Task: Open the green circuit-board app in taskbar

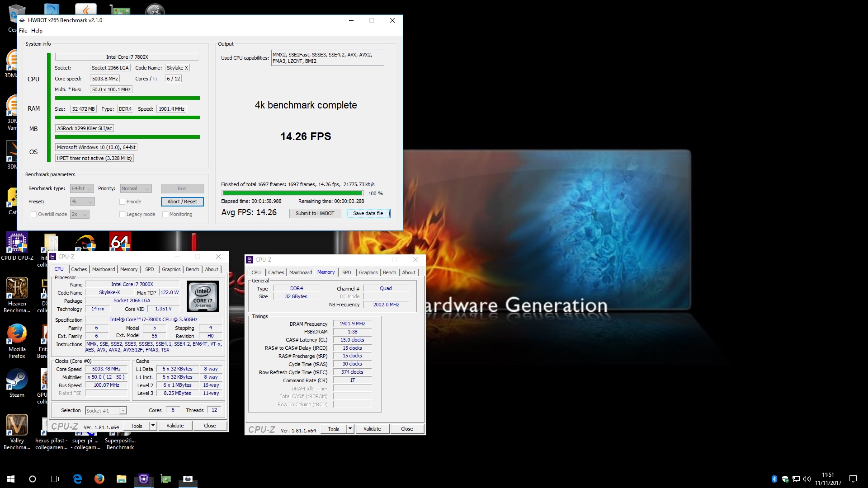Action: point(166,479)
